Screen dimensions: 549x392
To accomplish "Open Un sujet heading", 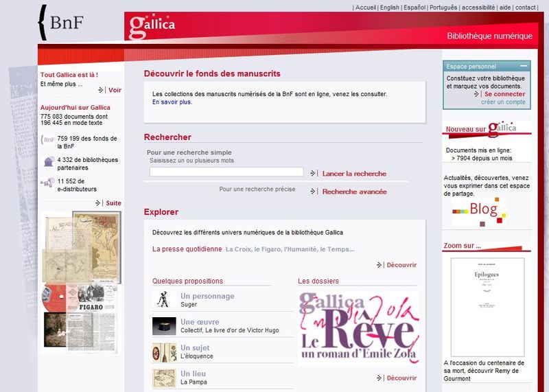I will 195,347.
